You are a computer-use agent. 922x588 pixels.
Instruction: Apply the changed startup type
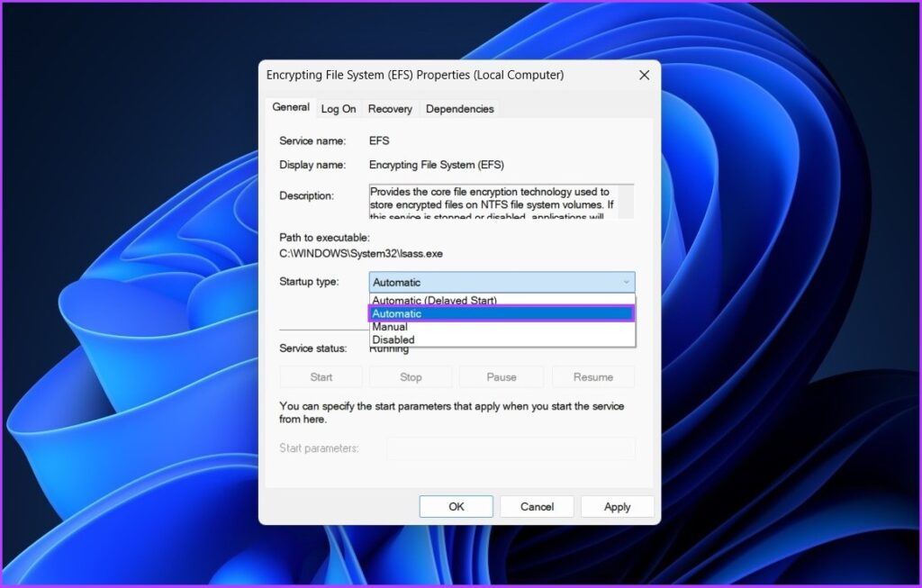tap(617, 506)
